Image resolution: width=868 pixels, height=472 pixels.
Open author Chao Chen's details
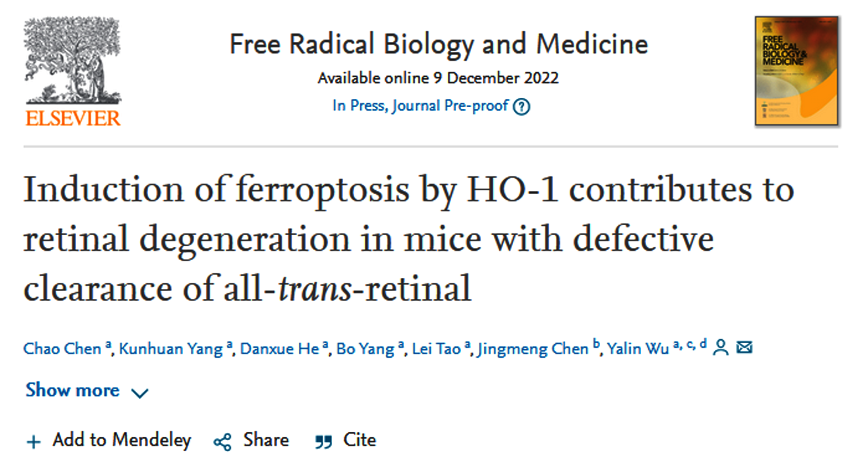(62, 349)
